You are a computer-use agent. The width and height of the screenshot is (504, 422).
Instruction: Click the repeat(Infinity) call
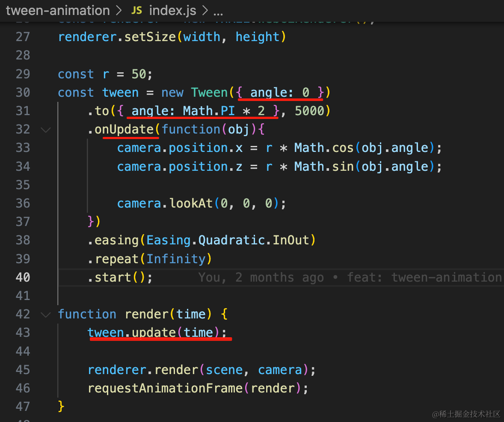point(150,259)
